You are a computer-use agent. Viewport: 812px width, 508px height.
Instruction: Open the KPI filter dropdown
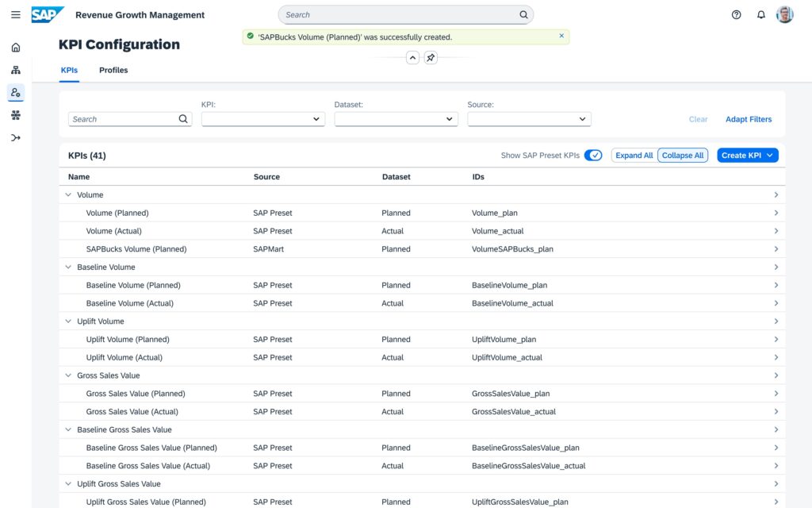[x=263, y=119]
